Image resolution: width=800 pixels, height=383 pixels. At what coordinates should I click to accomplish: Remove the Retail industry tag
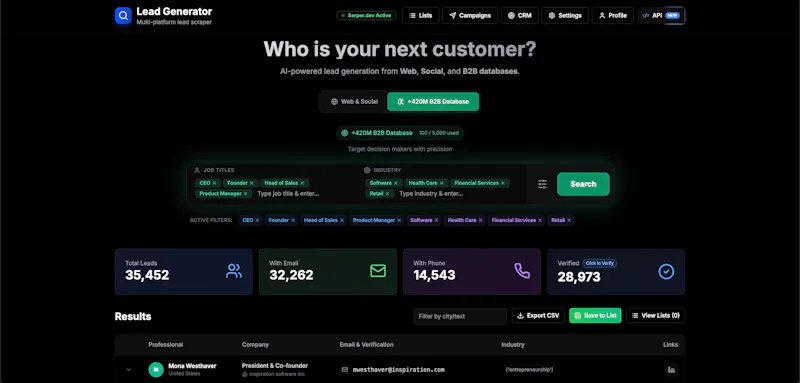pyautogui.click(x=387, y=194)
